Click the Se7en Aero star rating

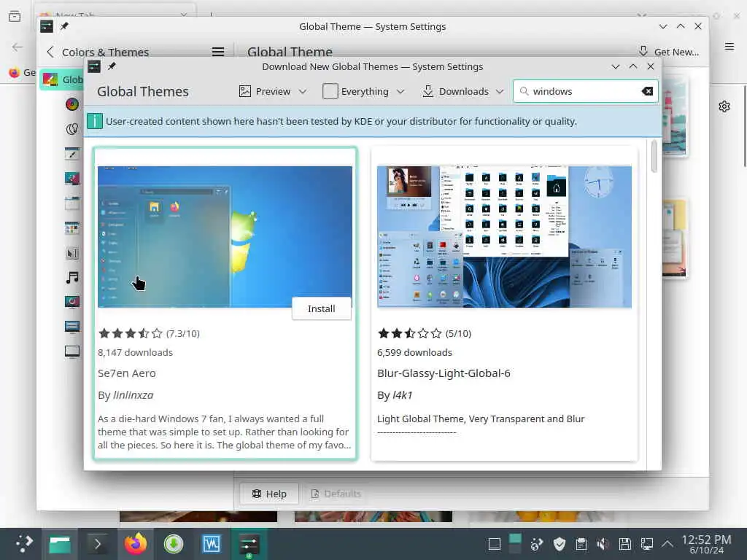131,333
